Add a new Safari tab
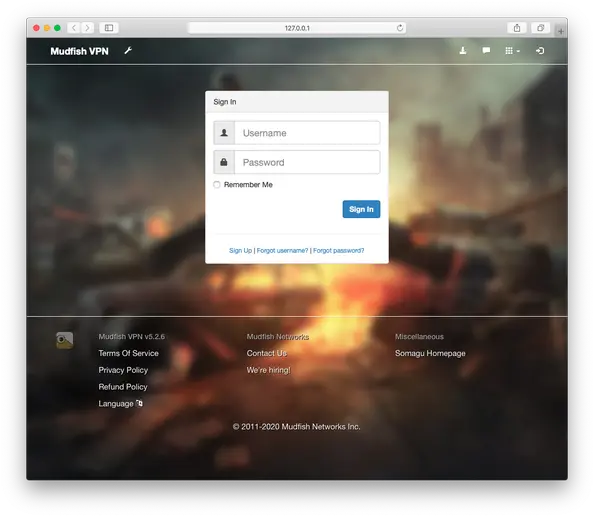The width and height of the screenshot is (593, 516). pos(560,31)
